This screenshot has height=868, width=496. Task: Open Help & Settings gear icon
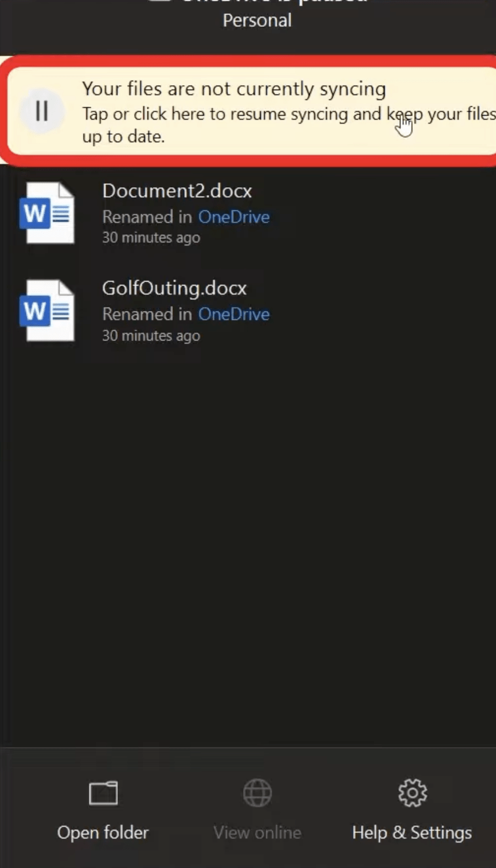coord(412,793)
